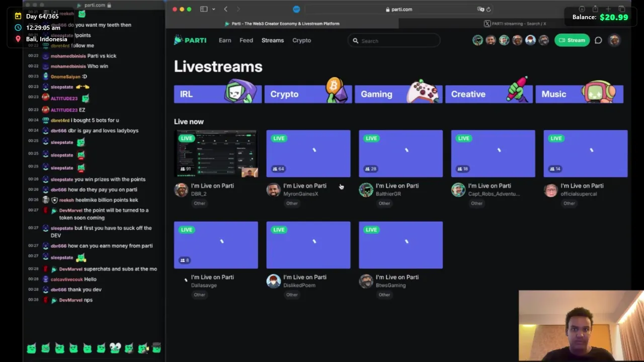Click the Search field on Parti
This screenshot has height=362, width=644.
[x=394, y=41]
